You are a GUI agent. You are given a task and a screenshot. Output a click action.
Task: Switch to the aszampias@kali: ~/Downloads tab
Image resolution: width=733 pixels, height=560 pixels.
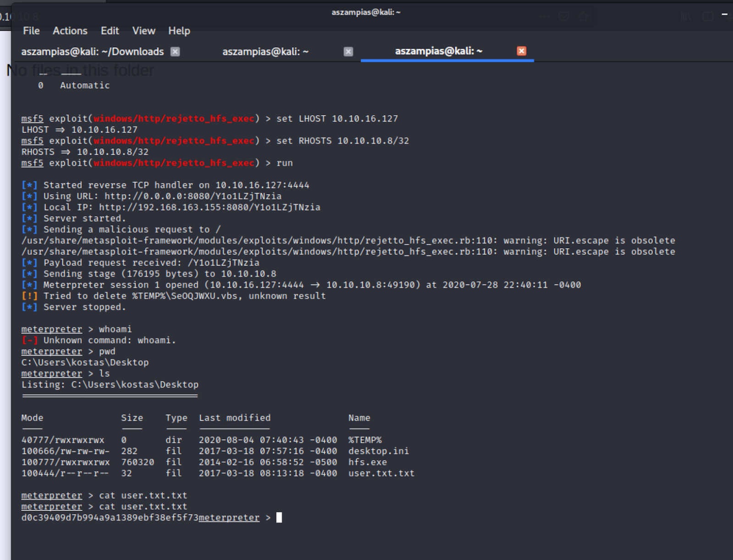tap(92, 52)
